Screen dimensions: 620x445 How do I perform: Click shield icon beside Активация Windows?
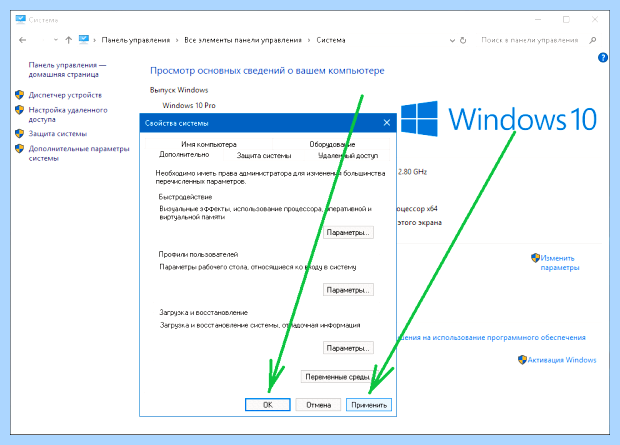click(x=522, y=360)
